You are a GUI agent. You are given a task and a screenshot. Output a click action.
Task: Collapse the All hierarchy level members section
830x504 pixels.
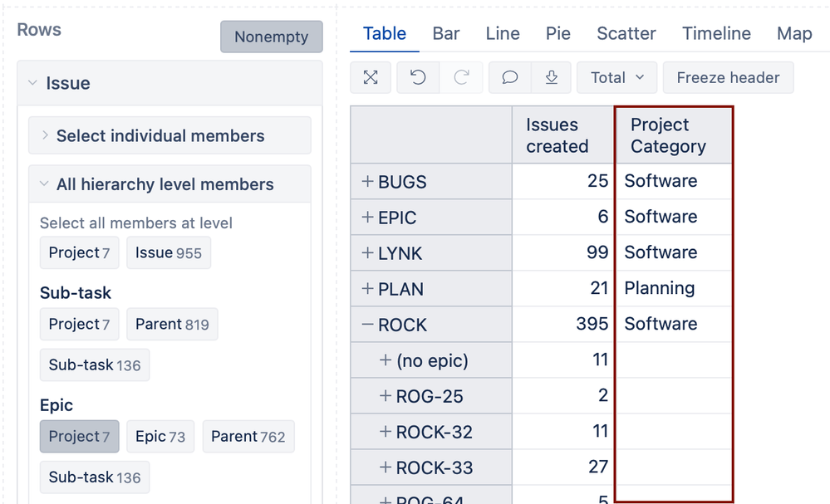(x=43, y=184)
